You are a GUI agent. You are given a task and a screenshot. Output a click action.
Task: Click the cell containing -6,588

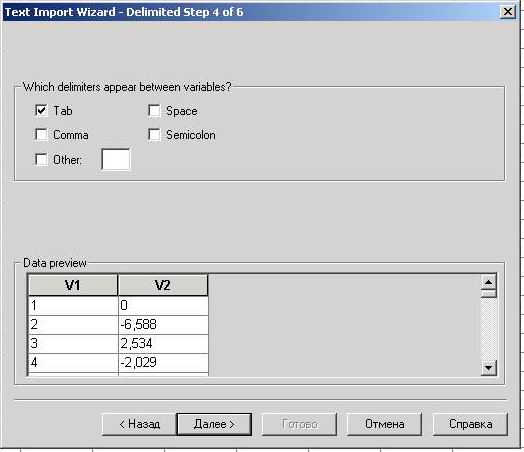(163, 325)
